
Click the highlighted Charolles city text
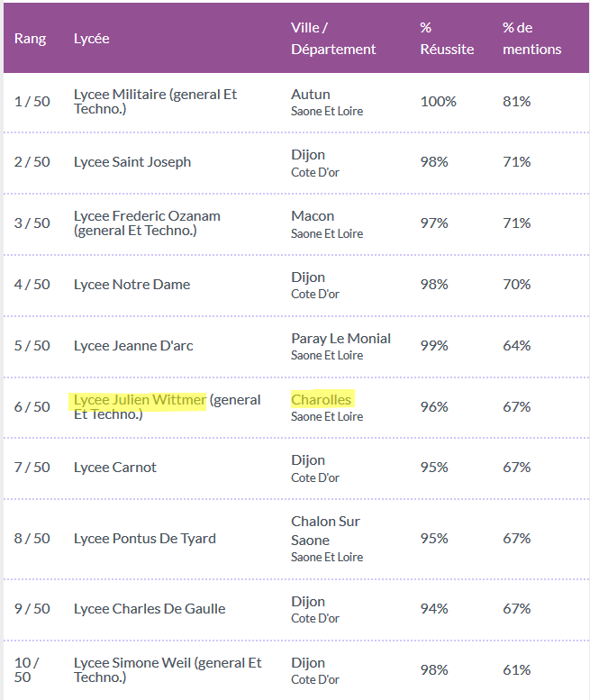coord(321,400)
